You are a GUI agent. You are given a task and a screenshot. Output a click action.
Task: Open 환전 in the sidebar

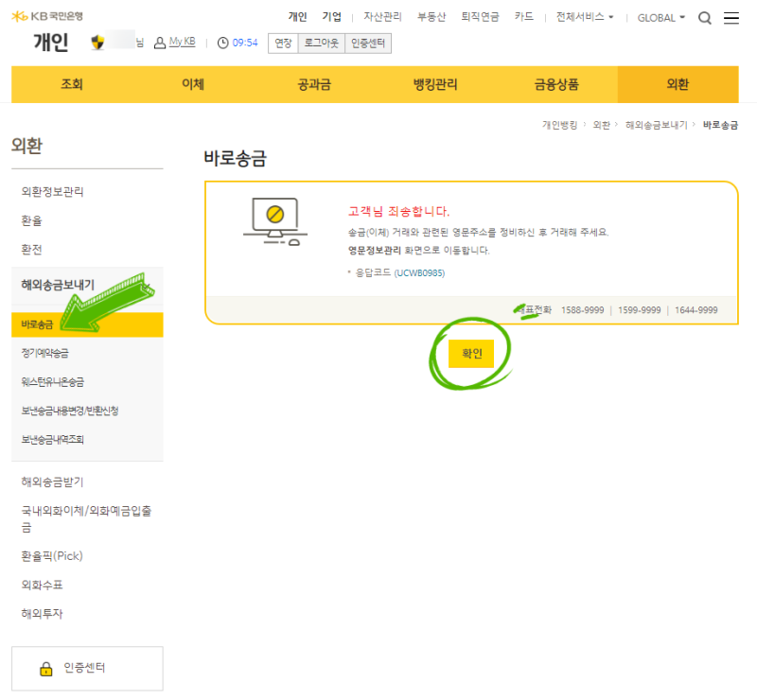[31, 250]
